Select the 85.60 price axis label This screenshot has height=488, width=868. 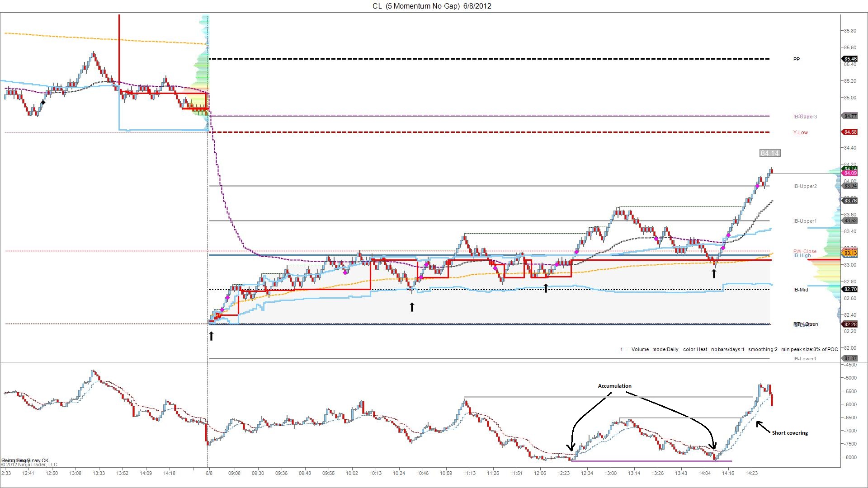pyautogui.click(x=850, y=47)
